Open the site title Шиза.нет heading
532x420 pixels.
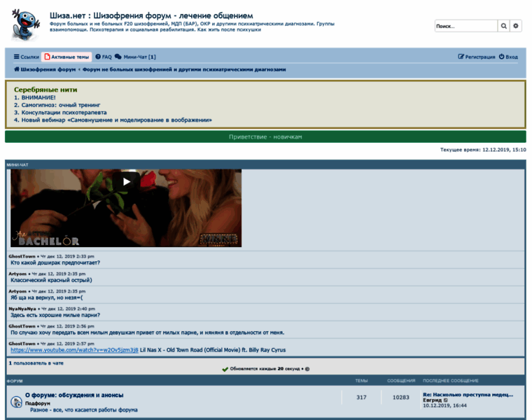click(x=151, y=15)
